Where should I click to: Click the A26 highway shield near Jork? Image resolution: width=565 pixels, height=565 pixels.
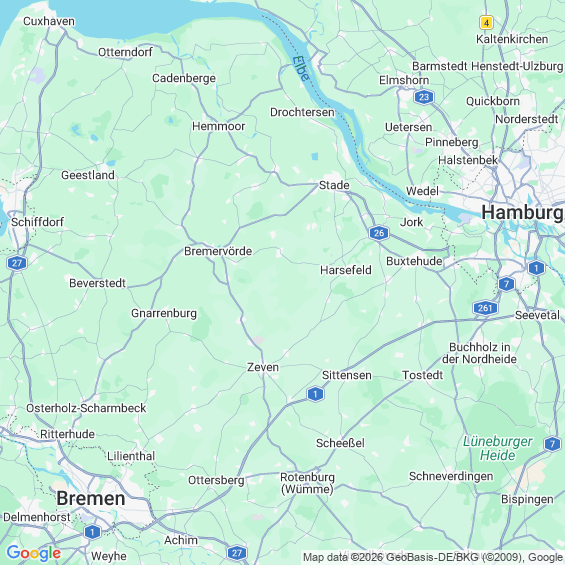coord(379,233)
